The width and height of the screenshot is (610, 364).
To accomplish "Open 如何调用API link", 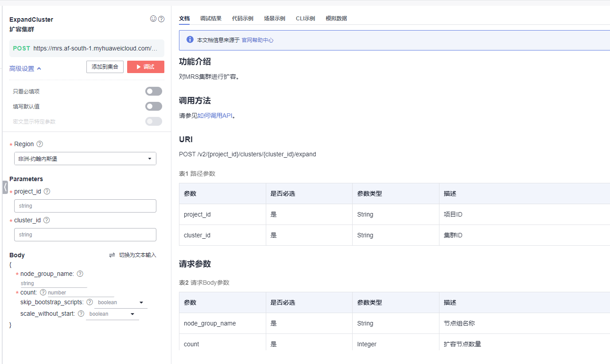I will click(x=215, y=116).
